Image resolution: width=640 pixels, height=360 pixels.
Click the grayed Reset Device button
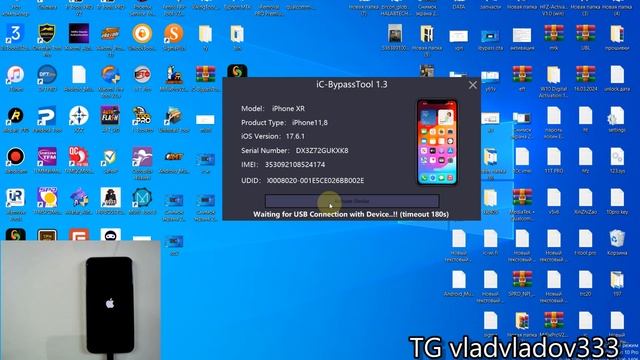(x=352, y=201)
